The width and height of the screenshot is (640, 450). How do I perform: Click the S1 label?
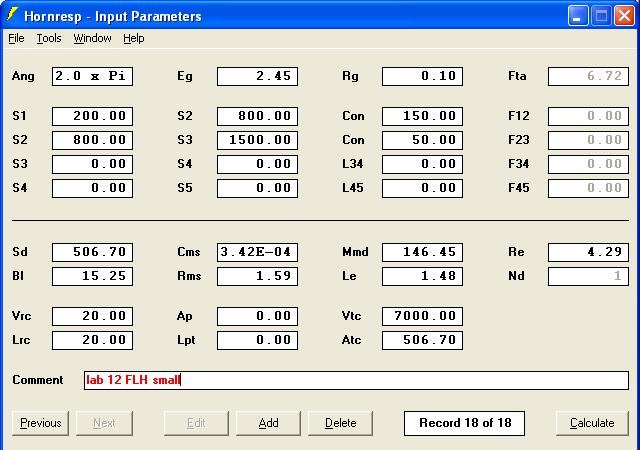[20, 116]
